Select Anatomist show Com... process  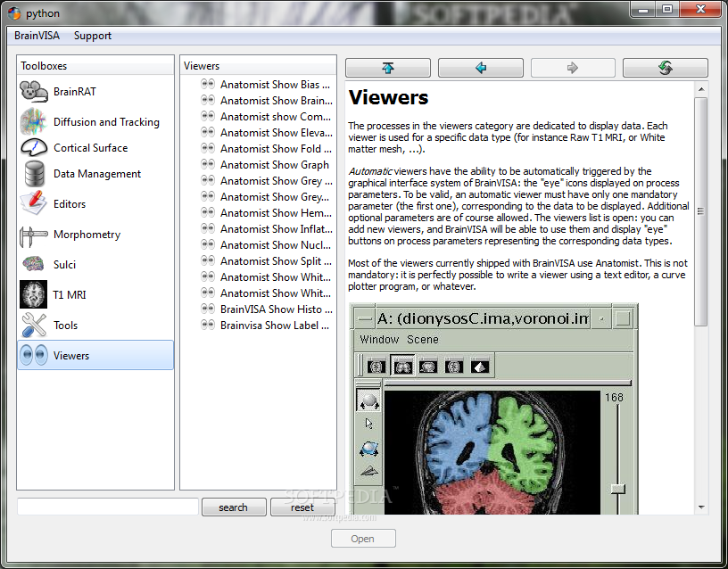(x=276, y=117)
